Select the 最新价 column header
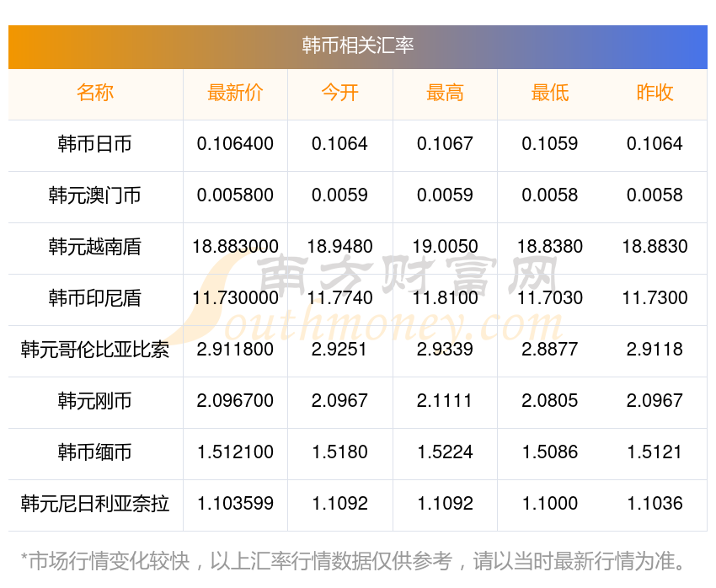This screenshot has width=716, height=588. point(235,93)
